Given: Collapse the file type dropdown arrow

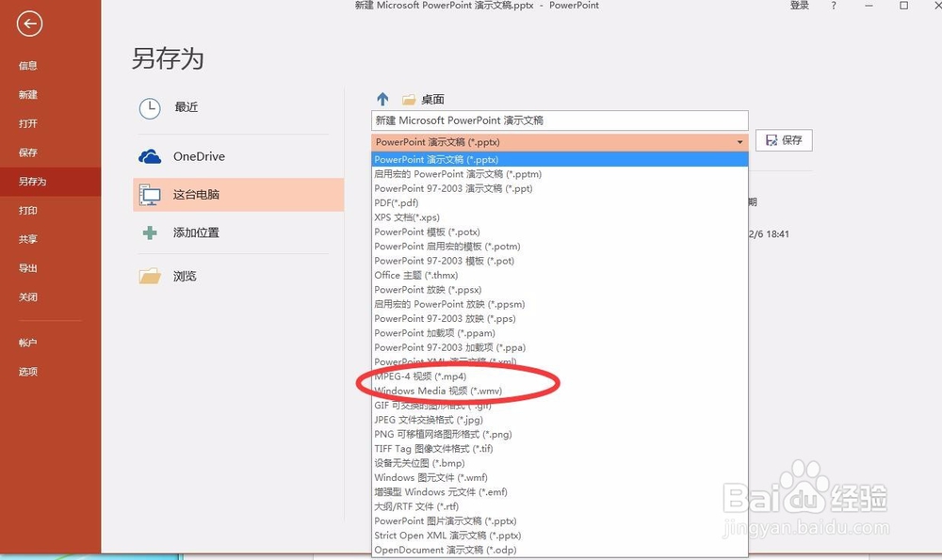Looking at the screenshot, I should pos(739,142).
